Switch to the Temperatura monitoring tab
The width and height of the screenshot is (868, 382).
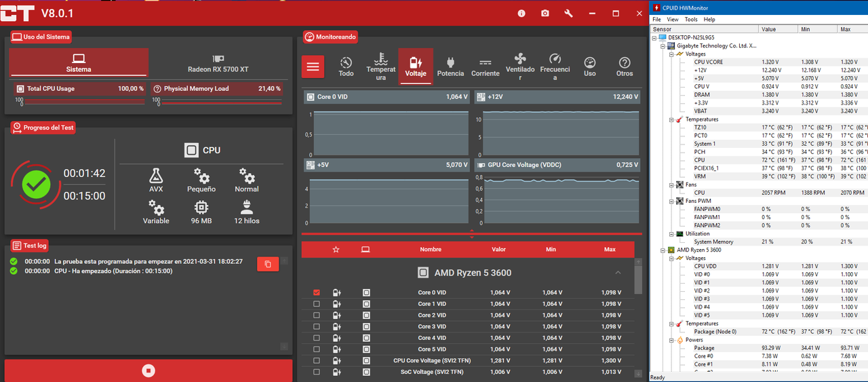coord(380,66)
